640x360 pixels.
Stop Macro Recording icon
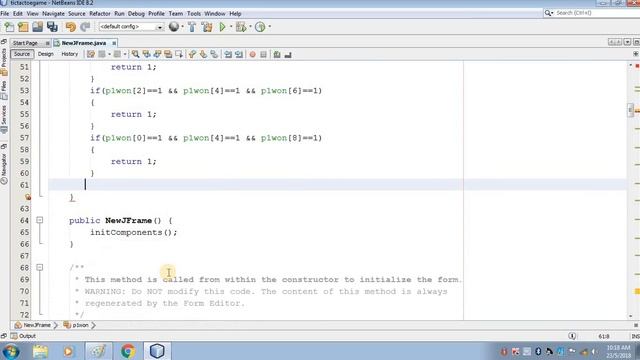263,54
